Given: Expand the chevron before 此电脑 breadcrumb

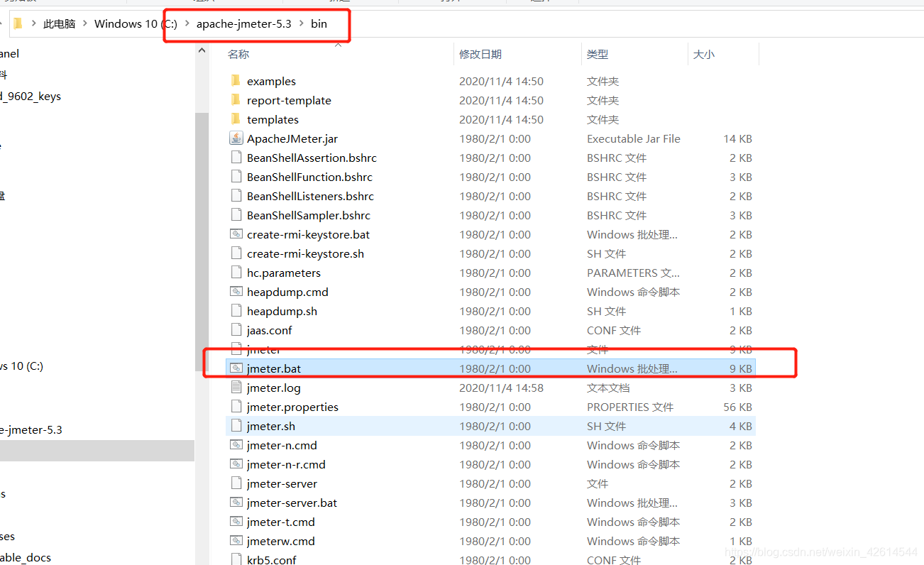Looking at the screenshot, I should [x=33, y=23].
